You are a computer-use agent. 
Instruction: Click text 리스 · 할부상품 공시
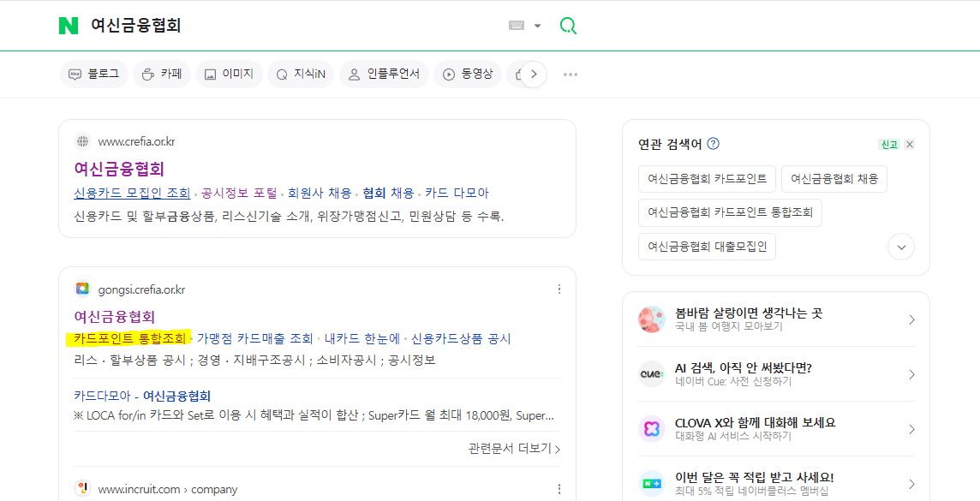point(129,361)
